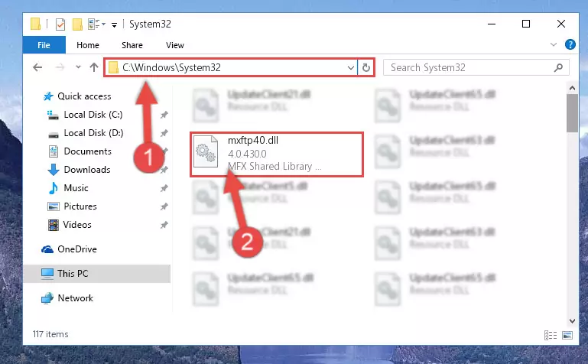Image resolution: width=588 pixels, height=364 pixels.
Task: Open Local Disk (D:) in sidebar
Action: (93, 133)
